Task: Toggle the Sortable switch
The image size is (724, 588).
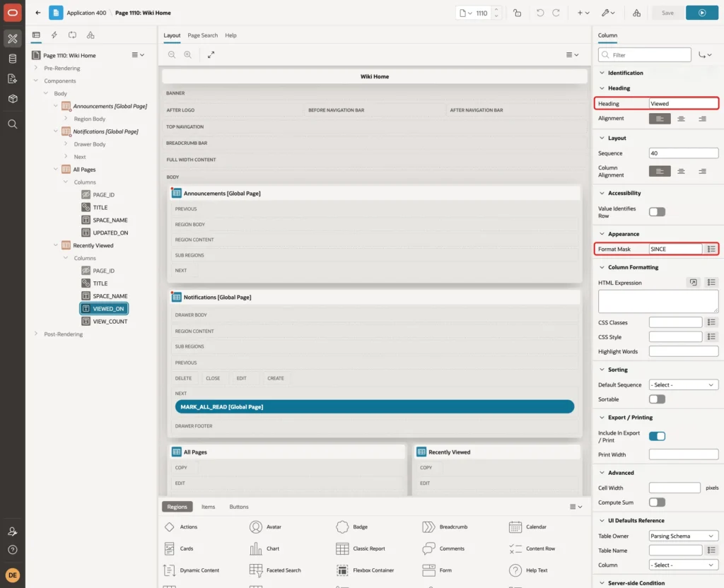Action: pyautogui.click(x=657, y=399)
